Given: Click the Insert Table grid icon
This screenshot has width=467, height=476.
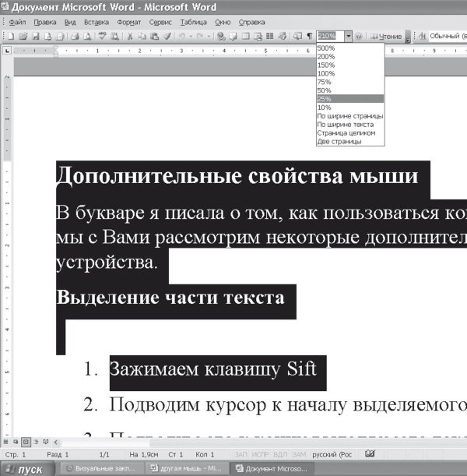Looking at the screenshot, I should click(x=246, y=37).
